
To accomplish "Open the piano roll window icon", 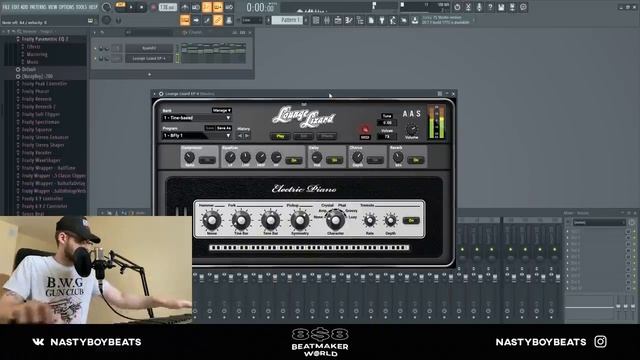I will pyautogui.click(x=327, y=20).
